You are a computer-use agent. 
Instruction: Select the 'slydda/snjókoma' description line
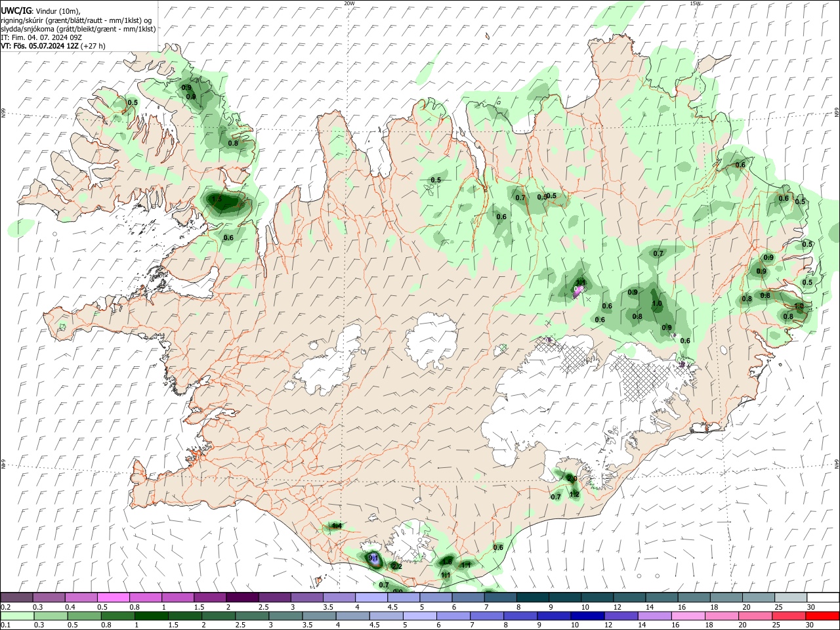[x=78, y=29]
